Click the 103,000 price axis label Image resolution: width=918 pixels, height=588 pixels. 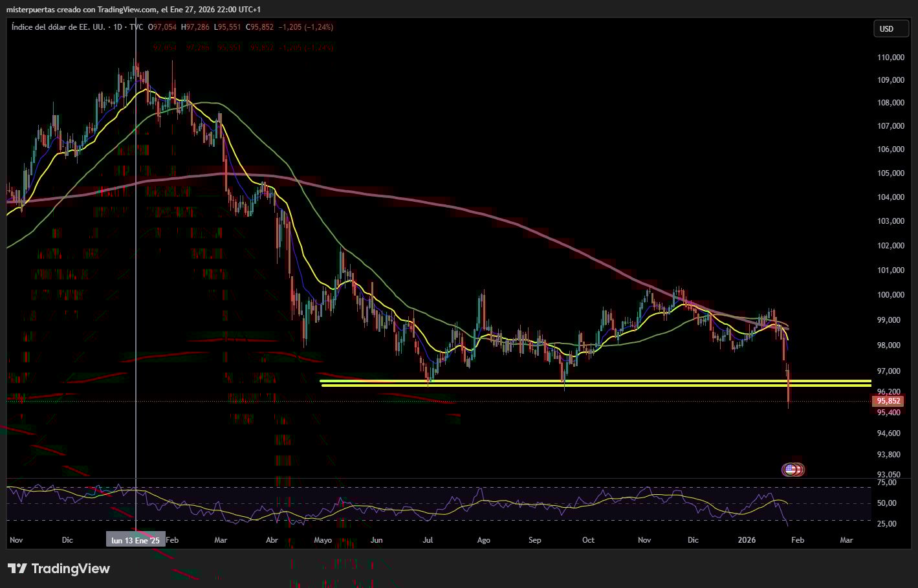[891, 221]
